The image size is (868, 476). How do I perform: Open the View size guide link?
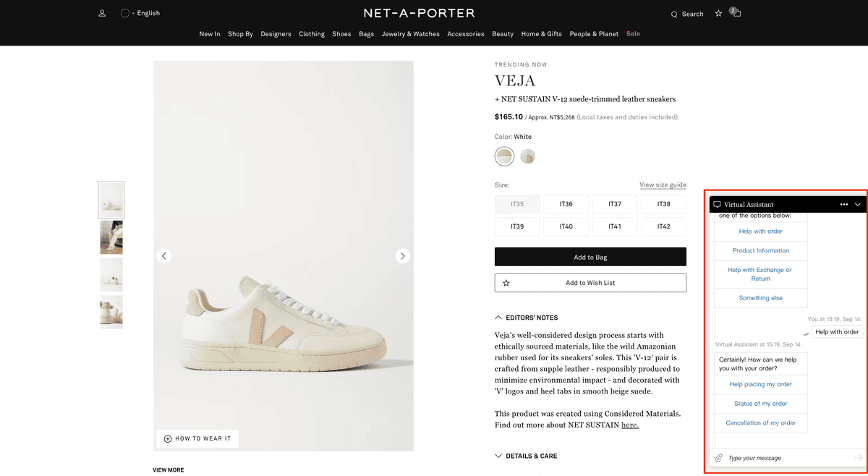tap(663, 184)
